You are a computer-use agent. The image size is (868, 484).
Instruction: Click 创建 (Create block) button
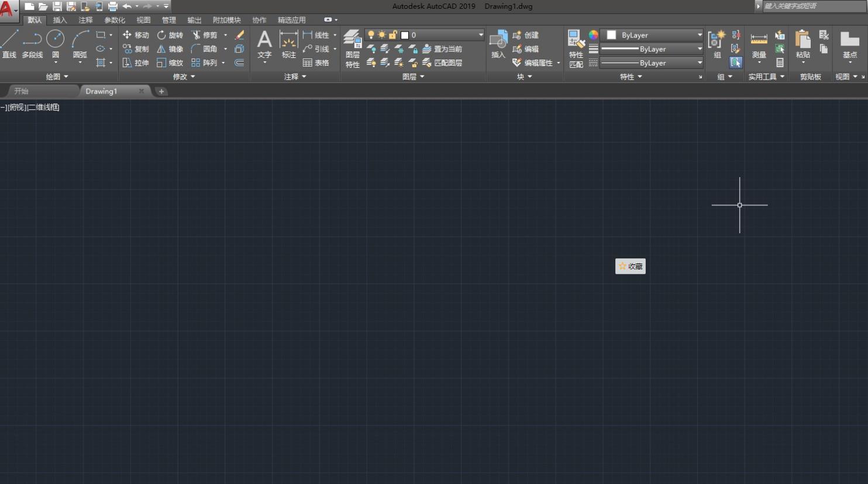[525, 35]
